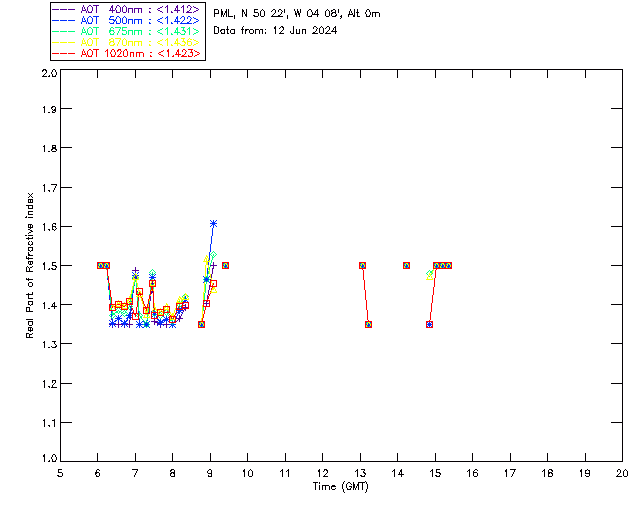Click the AOT 500nm blue legend entry

click(x=126, y=20)
